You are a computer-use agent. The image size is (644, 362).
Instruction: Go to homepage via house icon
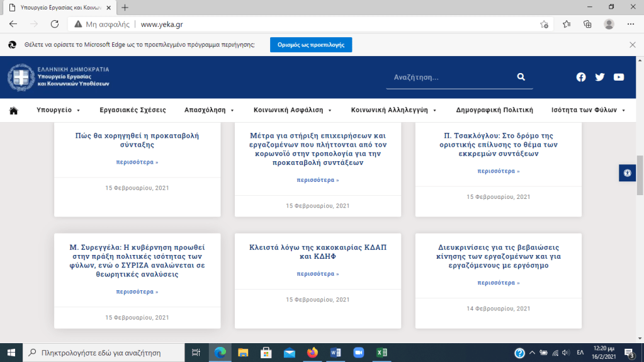pos(13,110)
